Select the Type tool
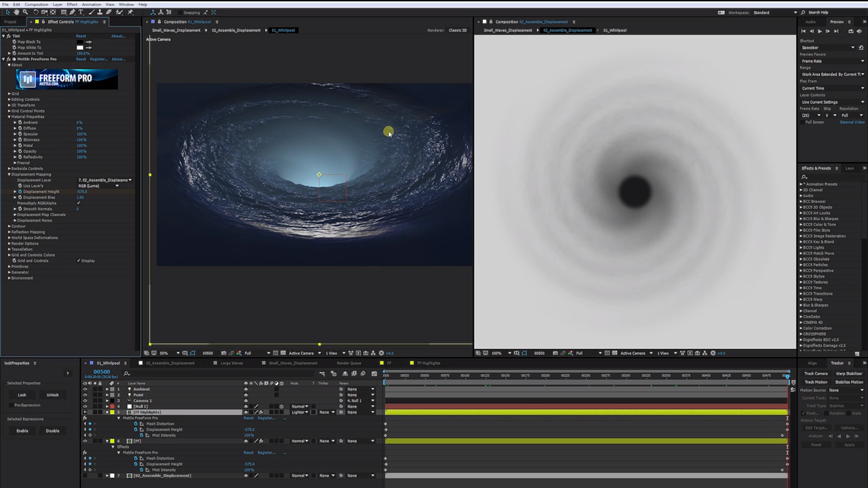The image size is (868, 488). click(x=81, y=12)
